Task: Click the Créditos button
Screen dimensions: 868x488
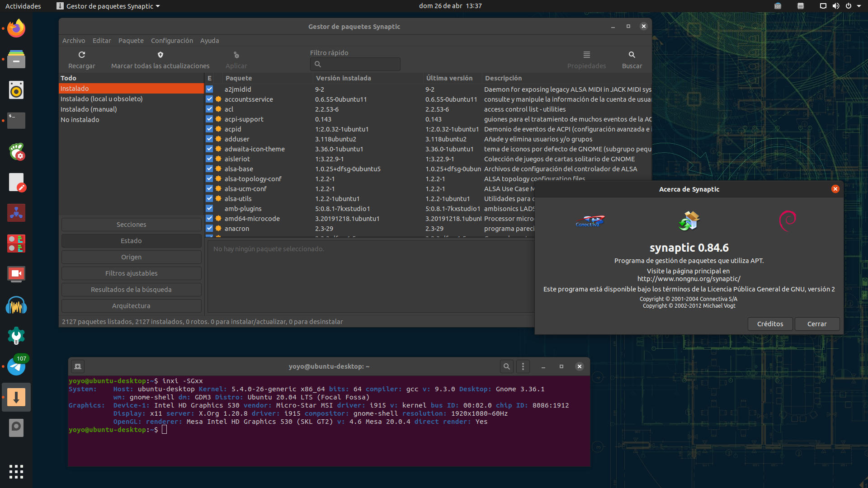Action: [769, 324]
